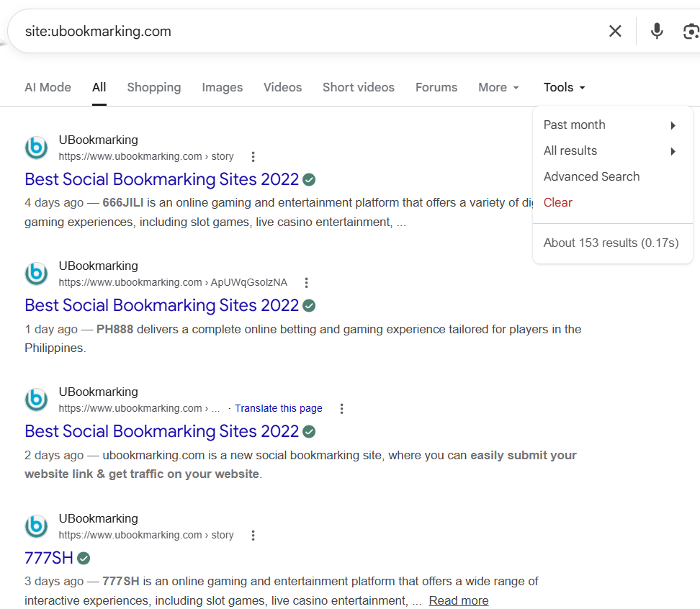Open Best Social Bookmarking Sites 2022 about PH888
Viewport: 700px width, 609px height.
coord(161,305)
